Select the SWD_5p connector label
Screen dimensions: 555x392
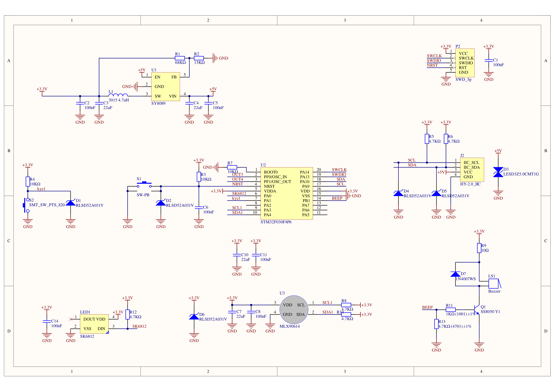coord(463,80)
